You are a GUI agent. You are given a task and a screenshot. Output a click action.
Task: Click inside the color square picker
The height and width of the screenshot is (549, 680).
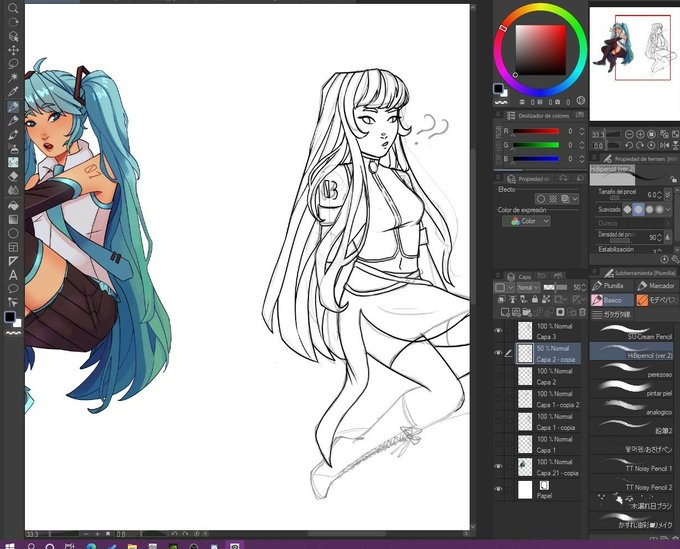pyautogui.click(x=541, y=50)
